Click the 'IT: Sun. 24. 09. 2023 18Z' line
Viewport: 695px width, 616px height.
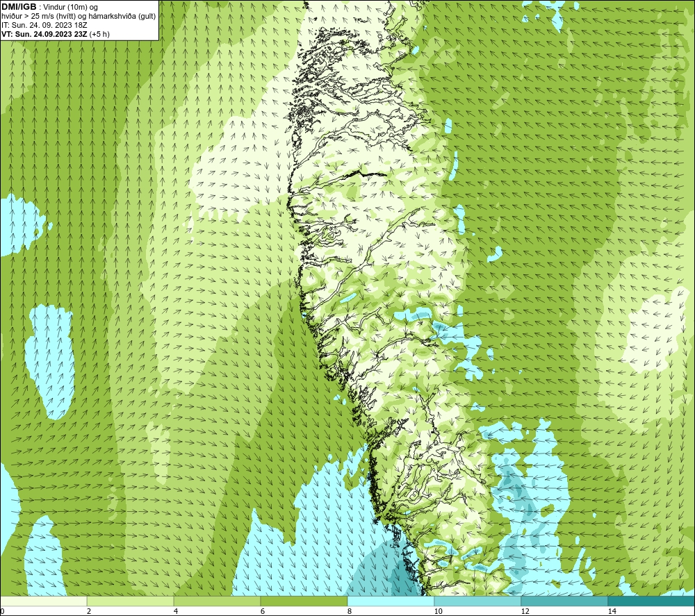pyautogui.click(x=44, y=25)
